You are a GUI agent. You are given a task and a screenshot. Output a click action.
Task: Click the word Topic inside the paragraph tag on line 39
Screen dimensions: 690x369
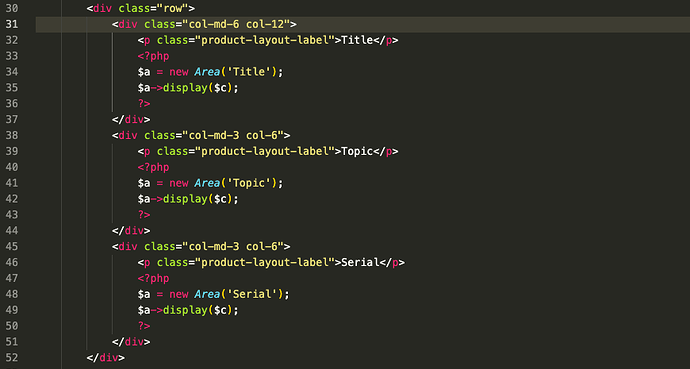click(x=357, y=151)
